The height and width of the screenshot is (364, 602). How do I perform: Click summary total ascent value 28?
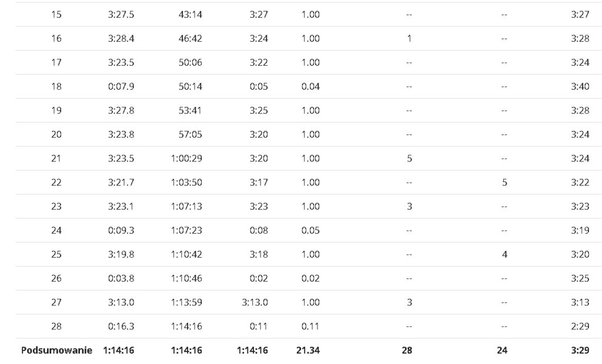click(407, 350)
